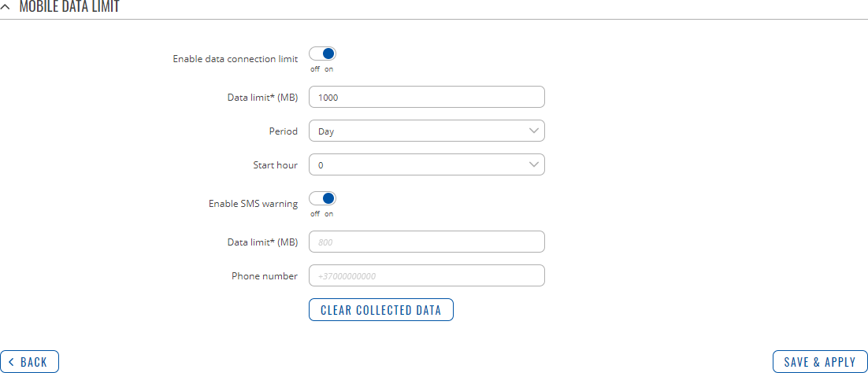
Task: Click the "Enable SMS warning" label
Action: (x=253, y=204)
